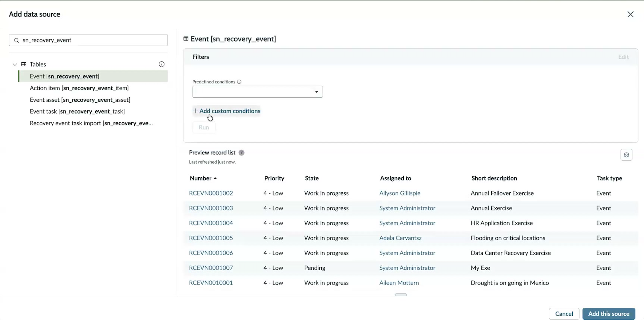The height and width of the screenshot is (320, 644).
Task: Click the Number column sort arrow
Action: (215, 178)
